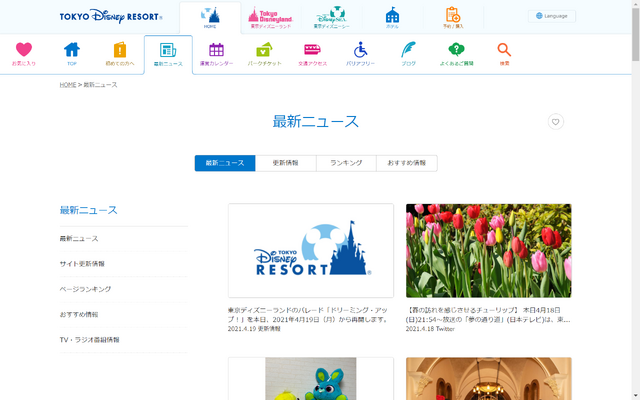Open 最新ニュース in the sidebar list
This screenshot has height=400, width=640.
click(79, 238)
